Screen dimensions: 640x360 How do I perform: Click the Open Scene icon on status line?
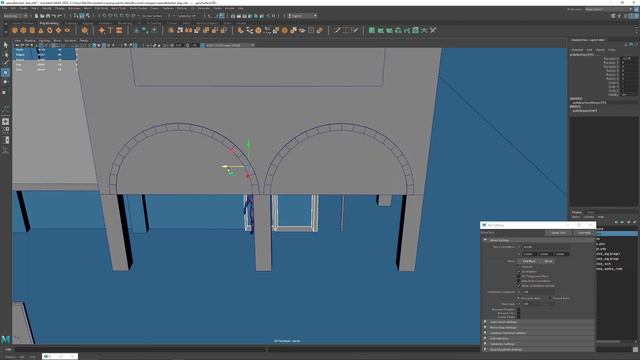42,16
